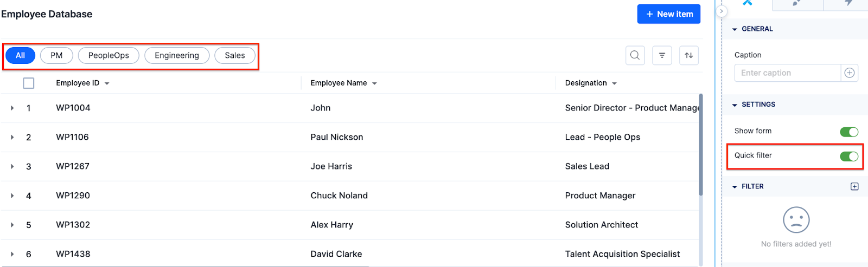Toggle the Show form switch
Image resolution: width=868 pixels, height=267 pixels.
pos(849,132)
